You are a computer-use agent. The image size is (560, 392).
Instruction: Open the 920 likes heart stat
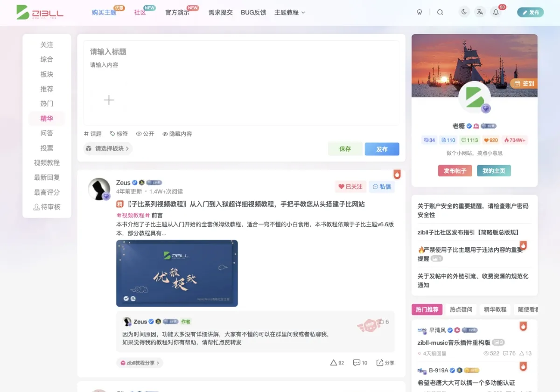pyautogui.click(x=491, y=140)
